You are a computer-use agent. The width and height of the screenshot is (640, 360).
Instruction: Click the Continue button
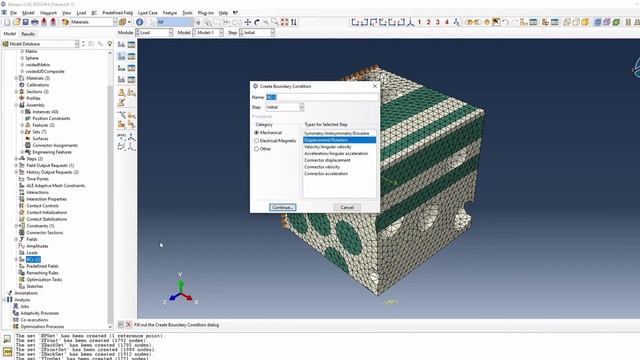[x=282, y=207]
